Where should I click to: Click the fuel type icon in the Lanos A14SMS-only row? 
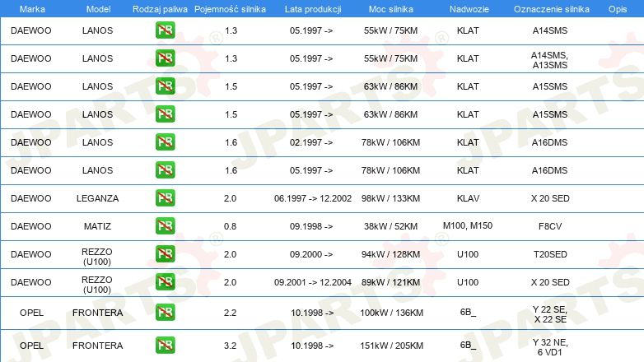click(165, 30)
